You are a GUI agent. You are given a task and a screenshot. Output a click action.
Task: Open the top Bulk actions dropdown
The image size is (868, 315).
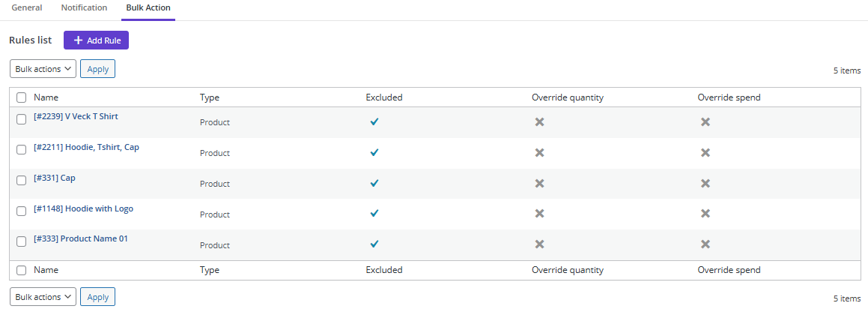pos(43,69)
